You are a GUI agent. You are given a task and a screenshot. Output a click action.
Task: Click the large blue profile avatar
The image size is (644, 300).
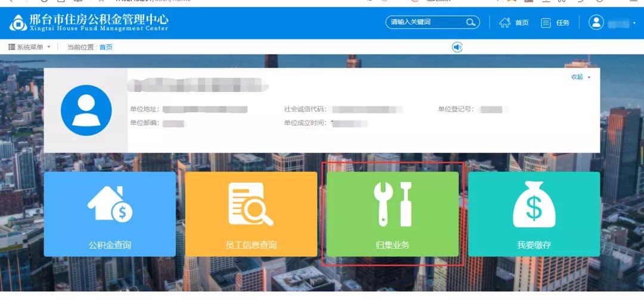click(86, 110)
